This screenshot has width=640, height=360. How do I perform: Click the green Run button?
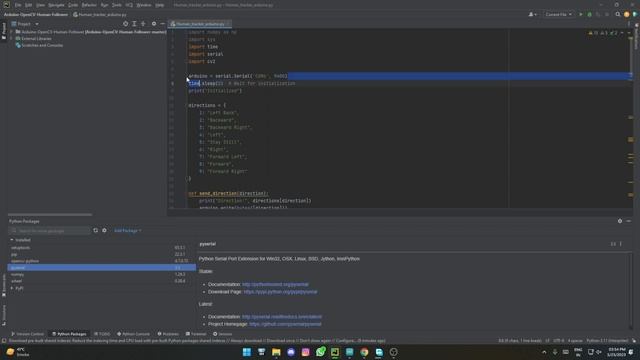[x=581, y=14]
